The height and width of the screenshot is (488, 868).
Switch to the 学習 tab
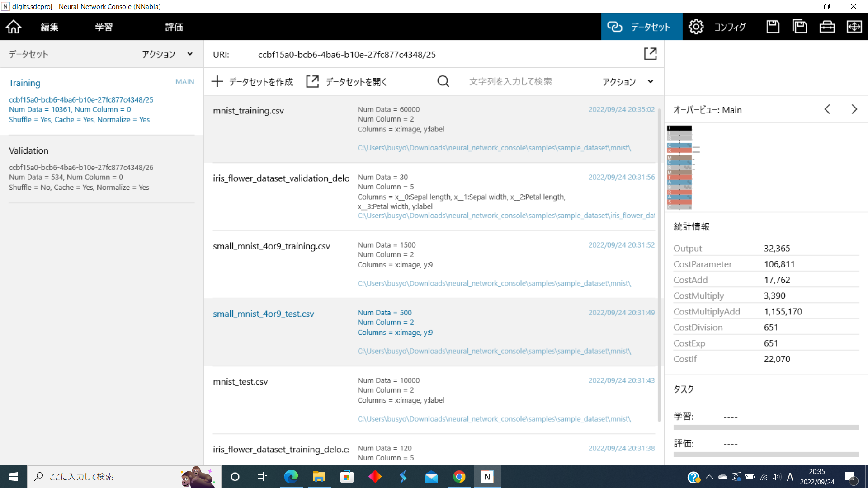104,27
